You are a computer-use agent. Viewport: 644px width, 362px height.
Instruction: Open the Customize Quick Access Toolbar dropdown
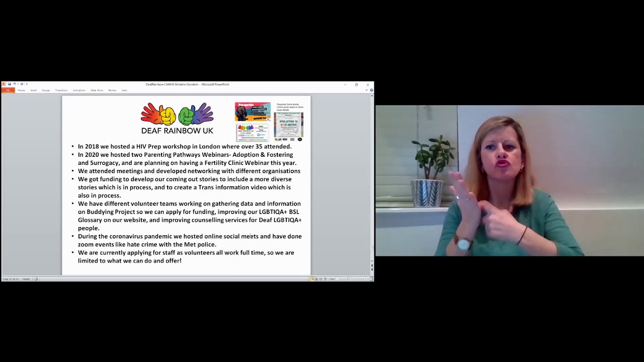tap(27, 84)
